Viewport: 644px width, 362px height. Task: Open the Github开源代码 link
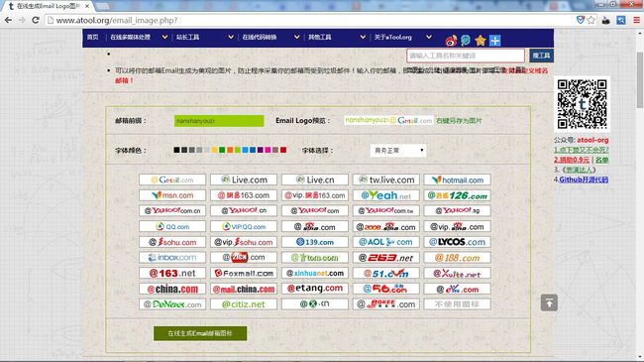click(x=584, y=180)
